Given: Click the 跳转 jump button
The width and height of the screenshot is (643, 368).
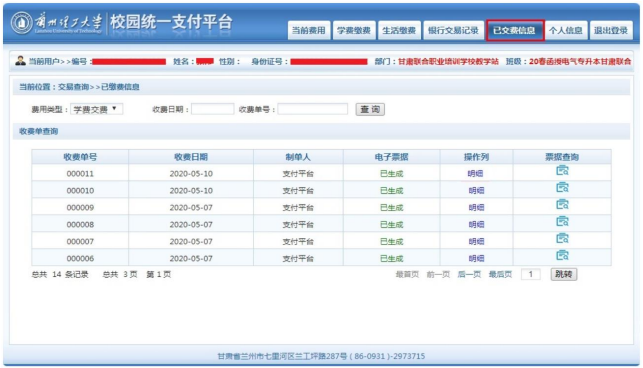Looking at the screenshot, I should (x=564, y=274).
